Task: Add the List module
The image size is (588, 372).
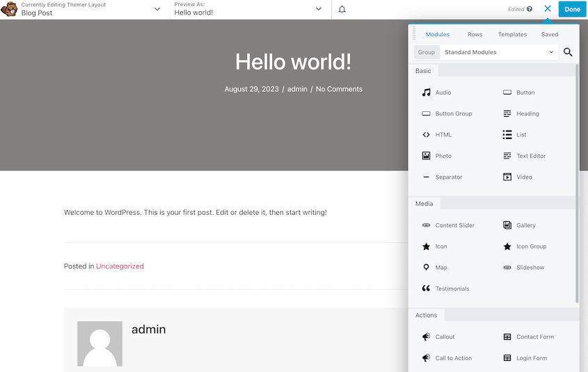Action: pyautogui.click(x=515, y=134)
